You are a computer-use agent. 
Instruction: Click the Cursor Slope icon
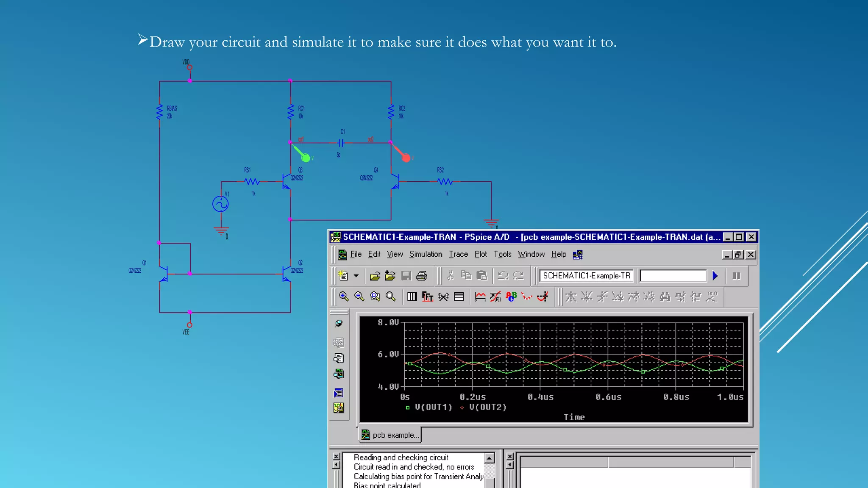coord(602,297)
